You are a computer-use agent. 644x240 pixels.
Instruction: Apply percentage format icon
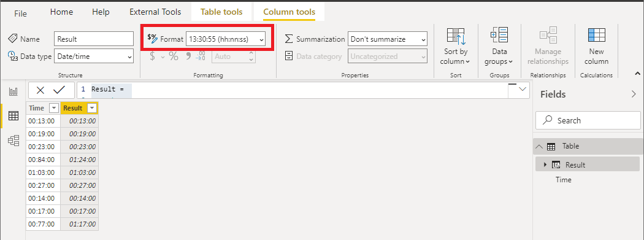tap(174, 56)
